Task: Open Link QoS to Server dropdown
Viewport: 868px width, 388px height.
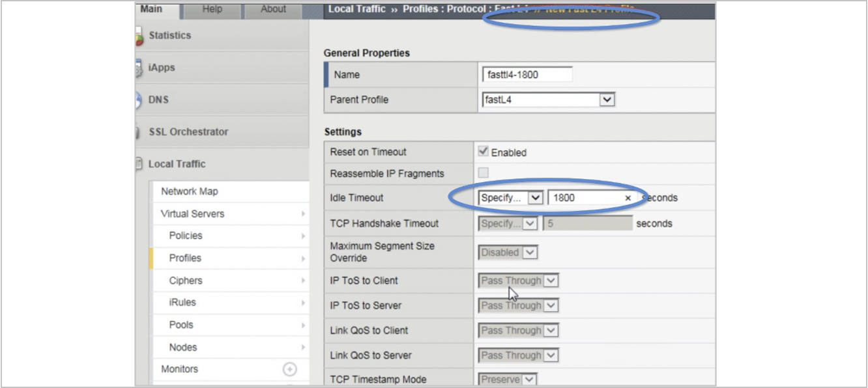Action: coord(519,355)
